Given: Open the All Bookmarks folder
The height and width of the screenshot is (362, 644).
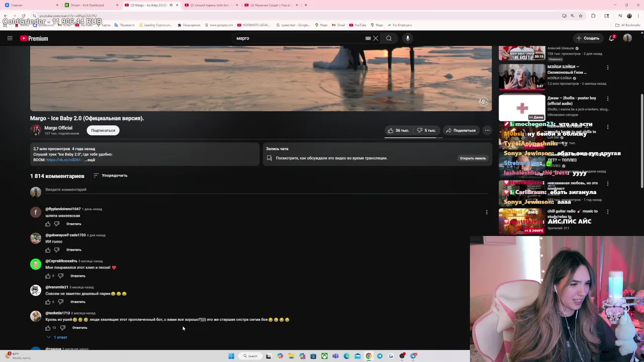Looking at the screenshot, I should [x=627, y=25].
